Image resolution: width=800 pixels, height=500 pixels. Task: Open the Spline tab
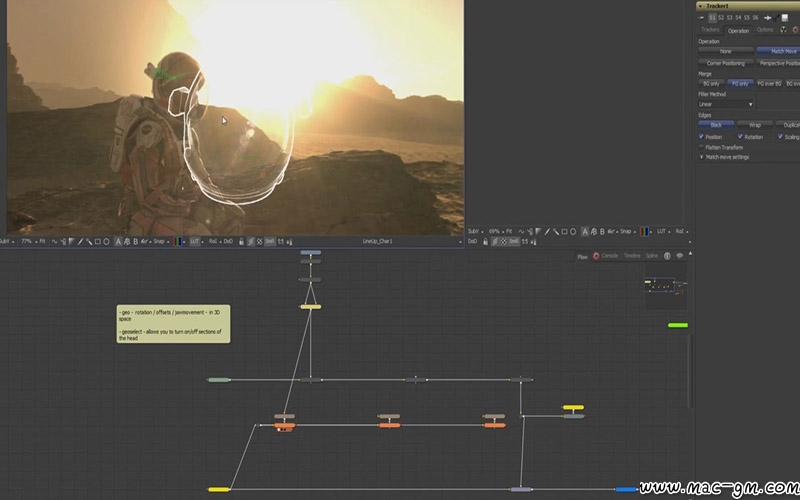click(x=652, y=256)
